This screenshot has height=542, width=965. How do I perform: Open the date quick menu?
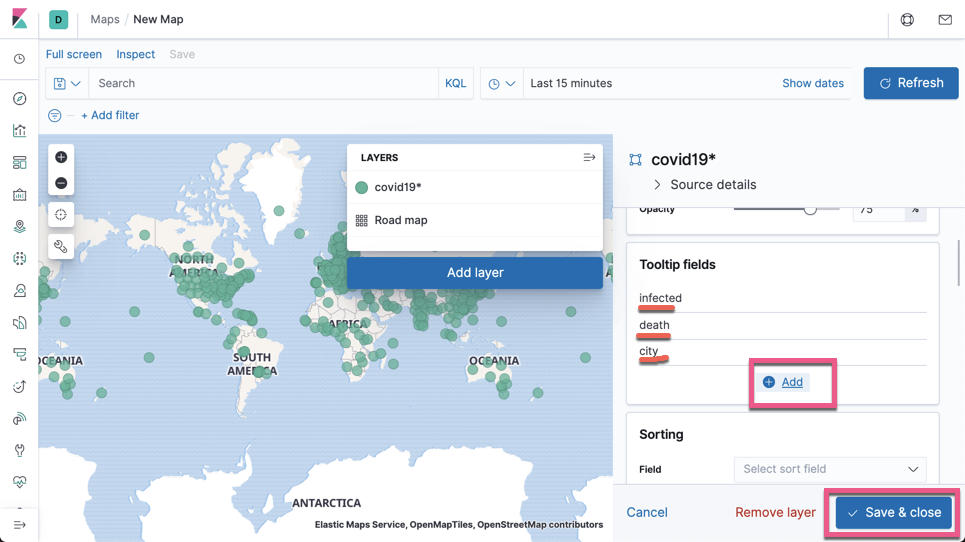pos(502,84)
